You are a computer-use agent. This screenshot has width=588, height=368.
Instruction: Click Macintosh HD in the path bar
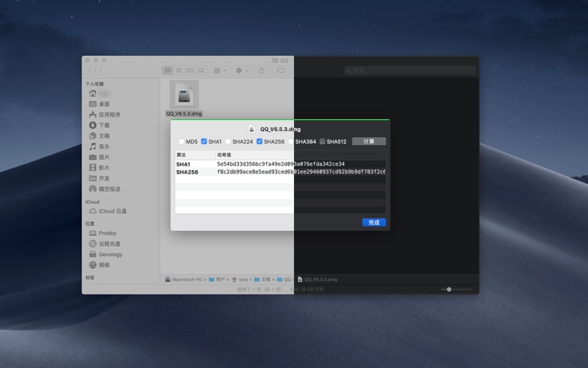pos(184,280)
